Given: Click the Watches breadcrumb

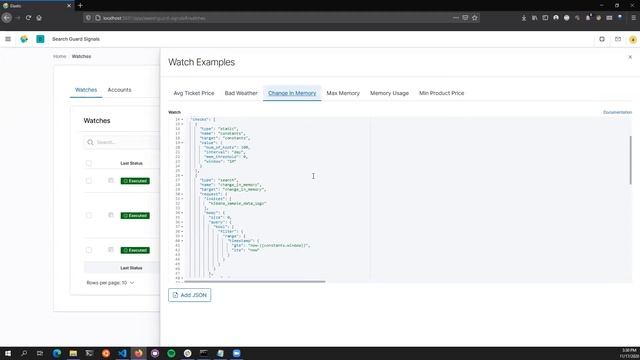Looking at the screenshot, I should tap(81, 56).
